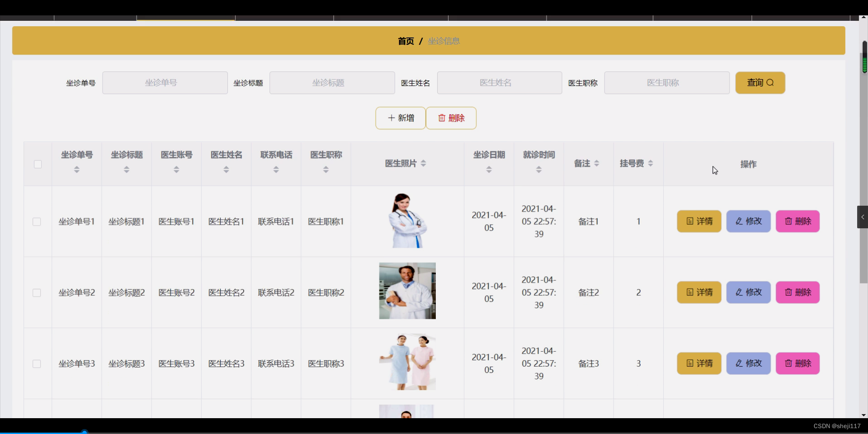Click the trash icon for 坐诊单号2 row
868x434 pixels.
[x=788, y=292]
